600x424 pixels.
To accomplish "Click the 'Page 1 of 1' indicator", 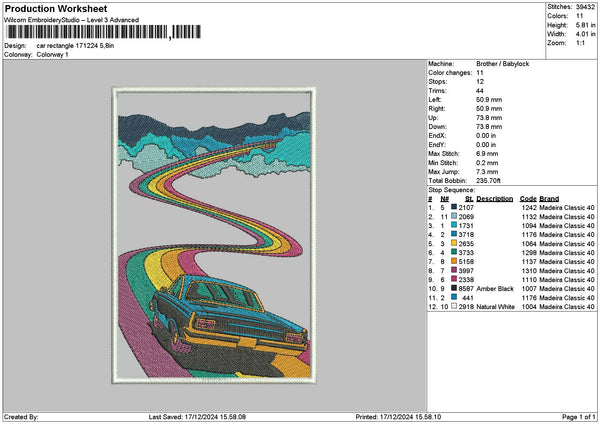I will click(579, 417).
